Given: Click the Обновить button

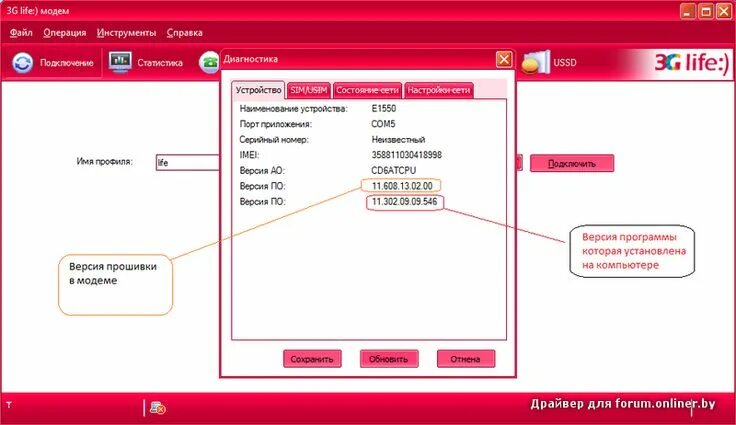Looking at the screenshot, I should [389, 359].
